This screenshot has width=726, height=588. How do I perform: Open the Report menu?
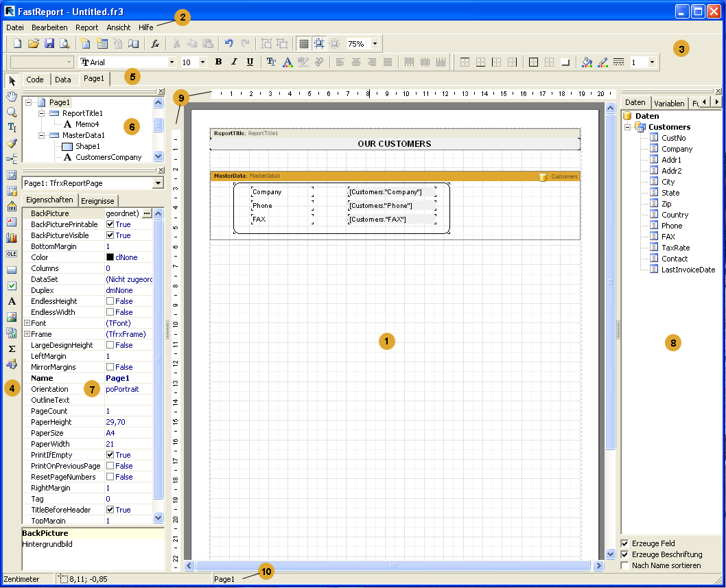point(87,27)
